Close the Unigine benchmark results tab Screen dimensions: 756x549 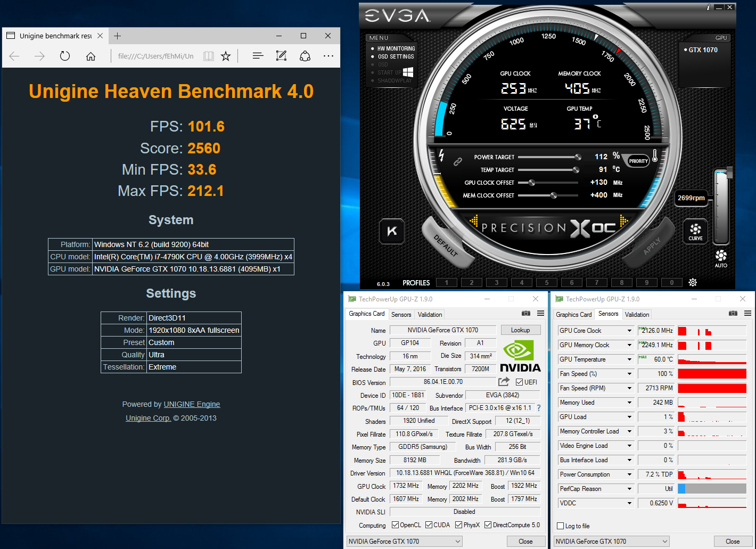pyautogui.click(x=100, y=36)
